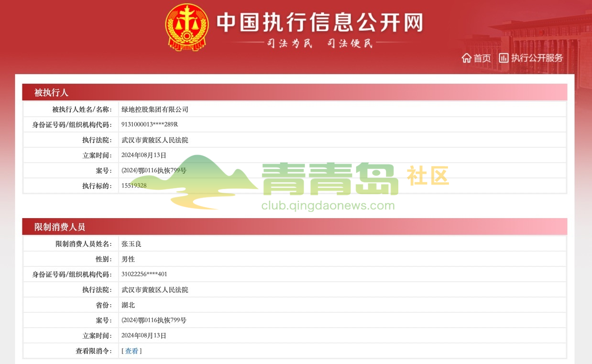The image size is (592, 364).
Task: Click the slogan 司法为民 司法便民
Action: tap(319, 44)
